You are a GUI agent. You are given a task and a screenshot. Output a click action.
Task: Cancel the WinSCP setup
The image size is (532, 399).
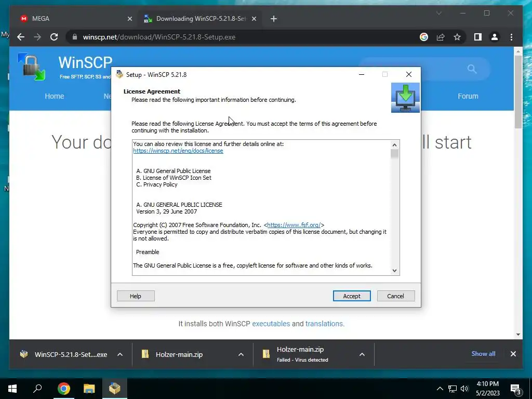pos(395,296)
